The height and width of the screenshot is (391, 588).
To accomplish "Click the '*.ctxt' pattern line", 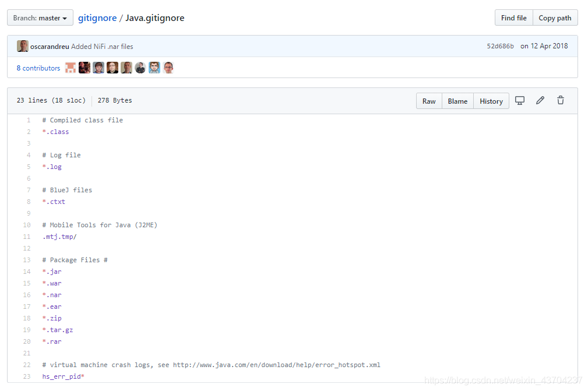I will tap(54, 202).
